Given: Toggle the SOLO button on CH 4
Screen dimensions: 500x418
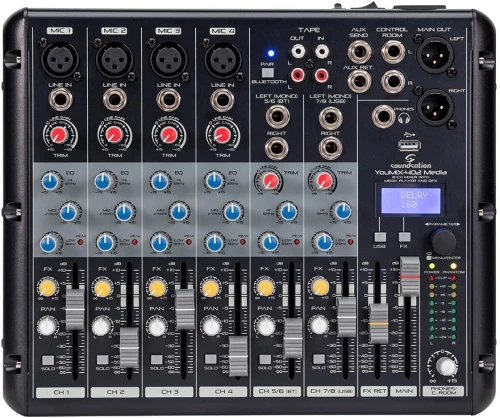Looking at the screenshot, I should pyautogui.click(x=211, y=359).
